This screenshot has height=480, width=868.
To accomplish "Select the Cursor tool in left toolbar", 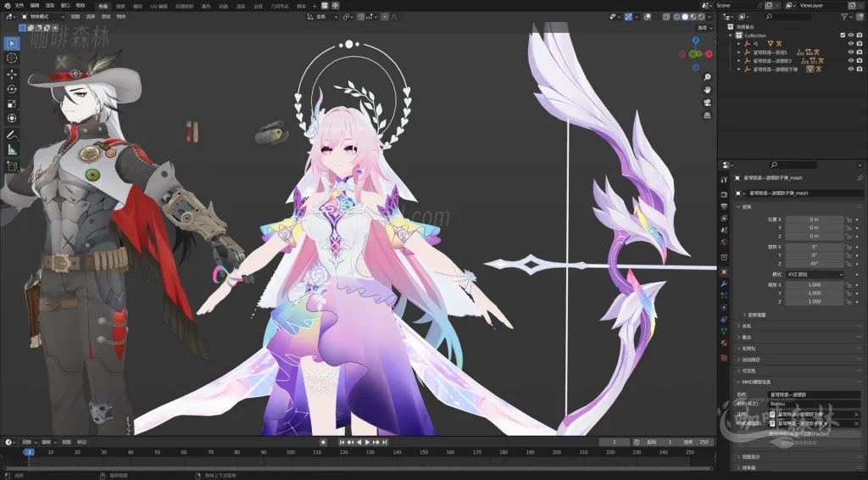I will (x=12, y=59).
